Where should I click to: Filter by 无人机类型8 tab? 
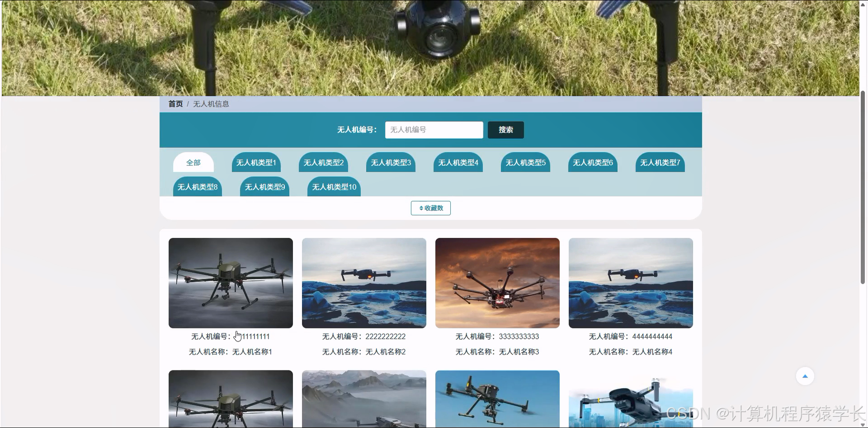[198, 187]
